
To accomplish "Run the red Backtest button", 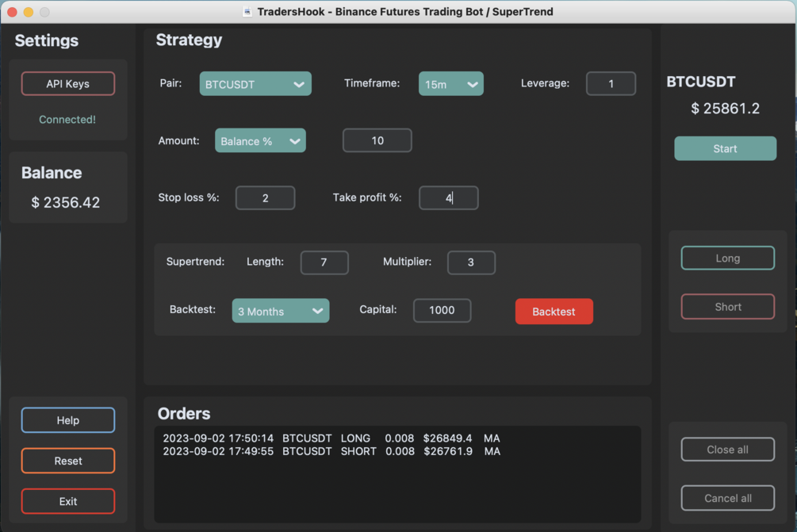I will click(x=554, y=312).
